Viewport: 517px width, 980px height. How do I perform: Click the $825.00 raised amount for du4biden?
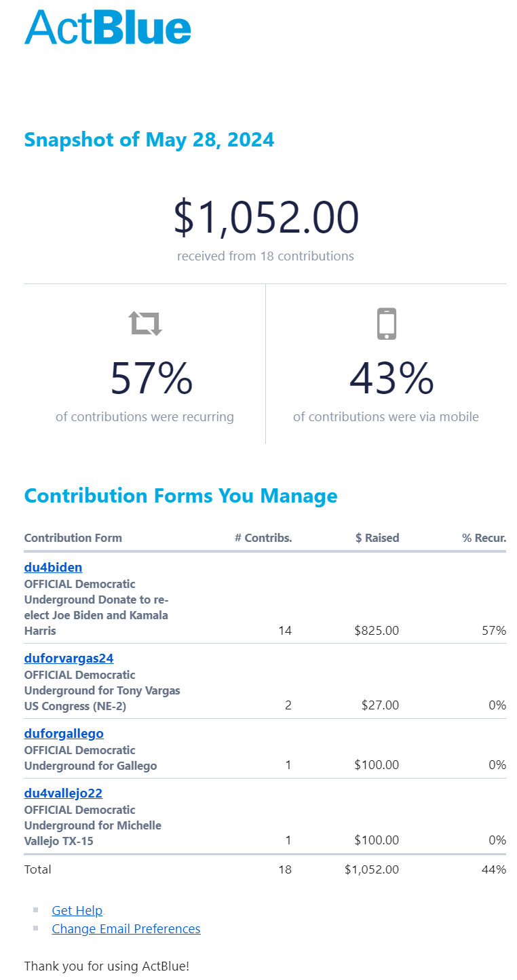pos(377,631)
